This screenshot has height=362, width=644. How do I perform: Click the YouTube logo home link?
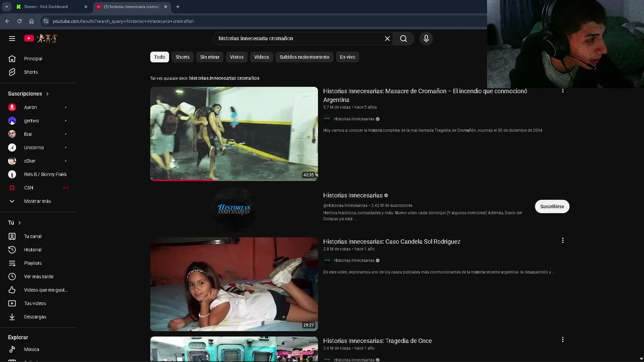tap(41, 38)
